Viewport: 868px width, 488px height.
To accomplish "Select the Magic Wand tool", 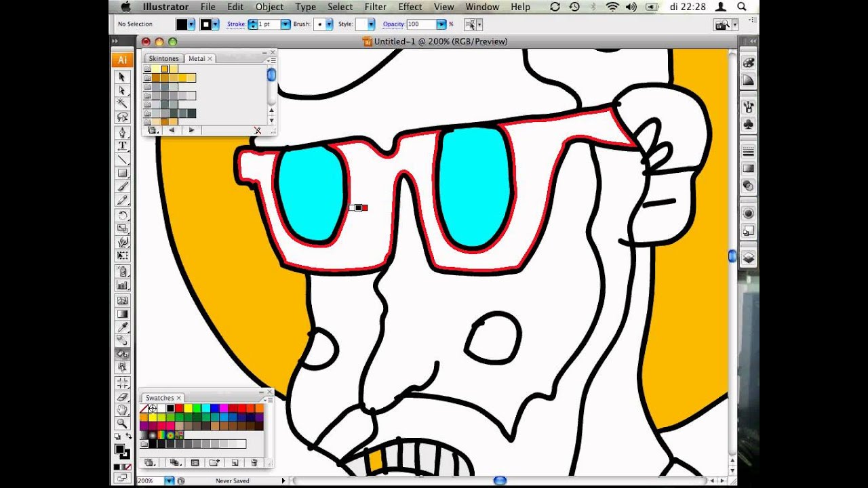I will [123, 104].
